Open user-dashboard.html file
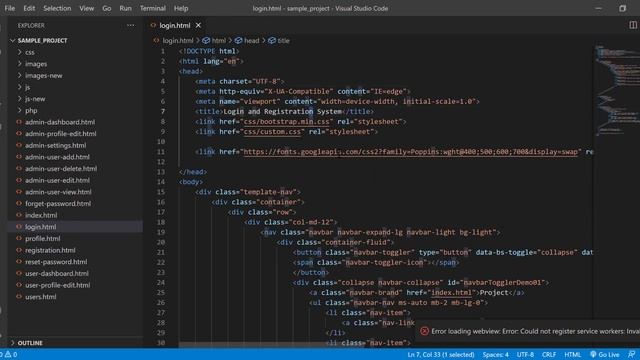The image size is (640, 360). 57,273
